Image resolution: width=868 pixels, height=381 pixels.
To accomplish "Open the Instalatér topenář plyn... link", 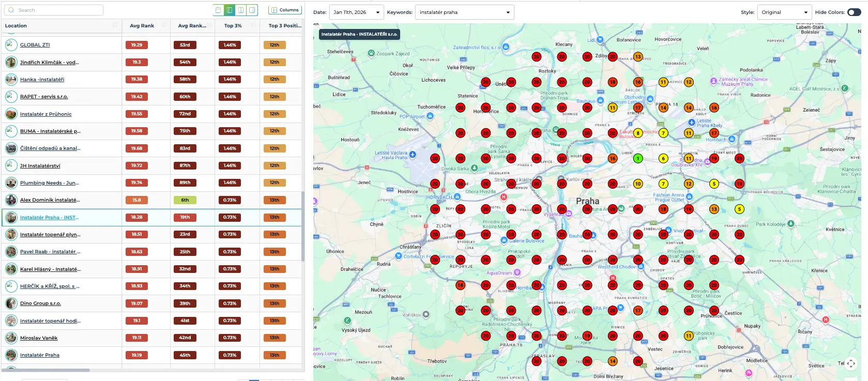I will point(50,235).
